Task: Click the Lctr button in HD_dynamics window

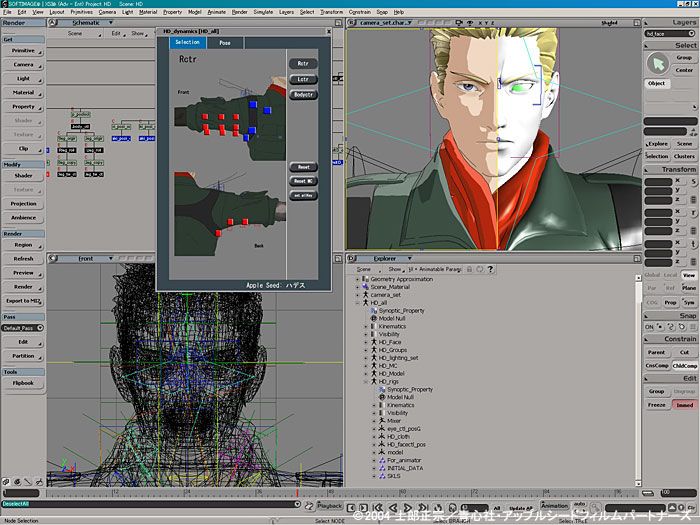Action: (x=303, y=79)
